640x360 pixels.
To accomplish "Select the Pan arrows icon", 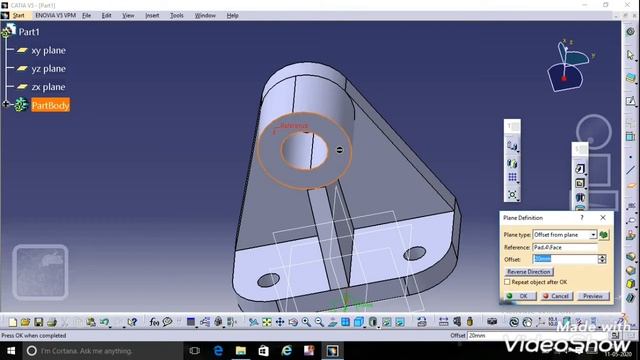I will click(280, 322).
